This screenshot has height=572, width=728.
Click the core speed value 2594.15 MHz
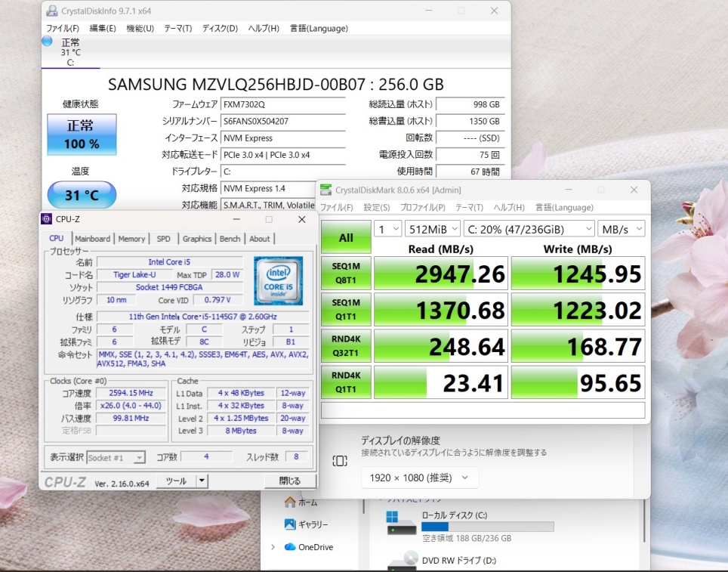coord(131,393)
